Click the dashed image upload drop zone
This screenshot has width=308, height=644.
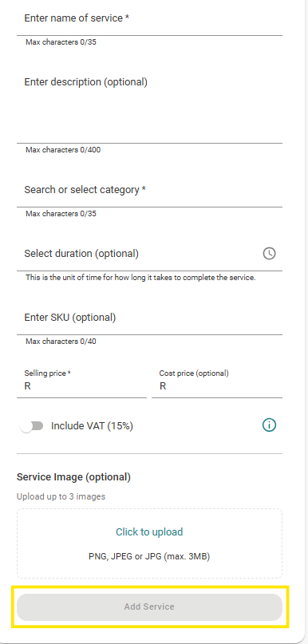point(149,543)
